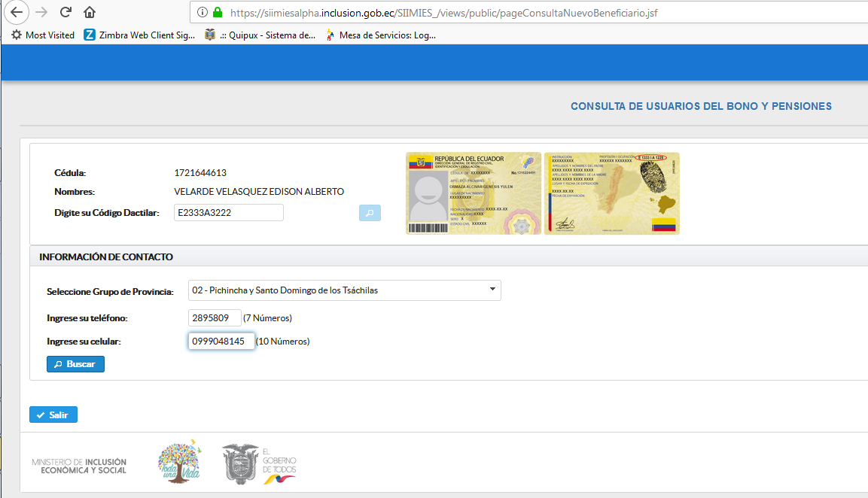
Task: Click the Código Dactilar input field
Action: pyautogui.click(x=228, y=213)
